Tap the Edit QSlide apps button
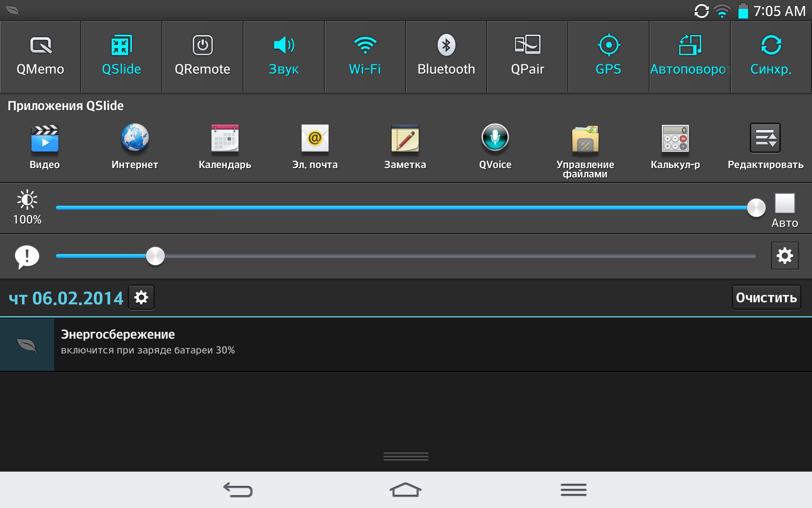The height and width of the screenshot is (508, 812). click(x=765, y=139)
